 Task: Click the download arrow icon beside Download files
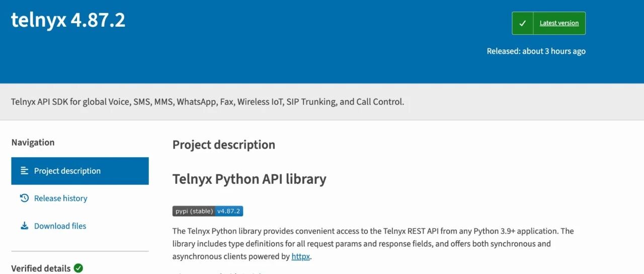coord(24,226)
